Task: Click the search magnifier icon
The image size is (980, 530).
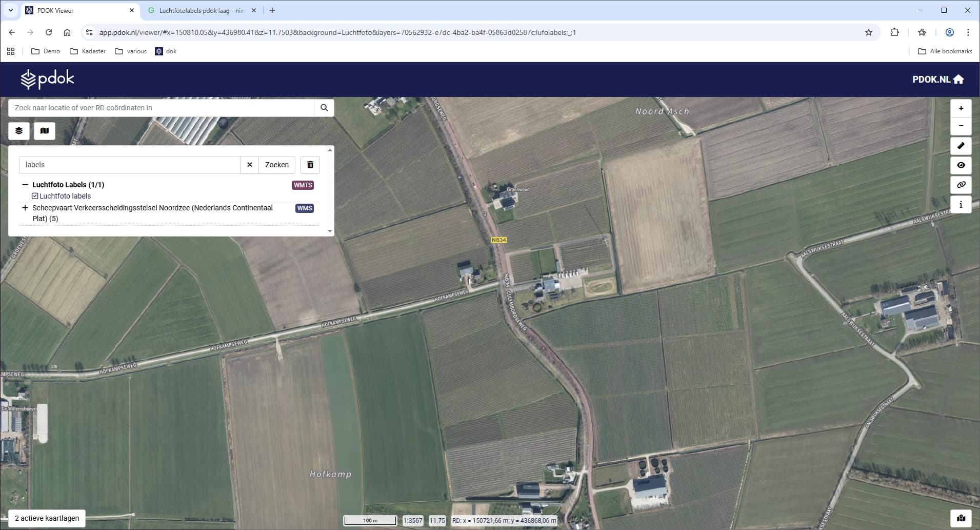Action: [324, 108]
